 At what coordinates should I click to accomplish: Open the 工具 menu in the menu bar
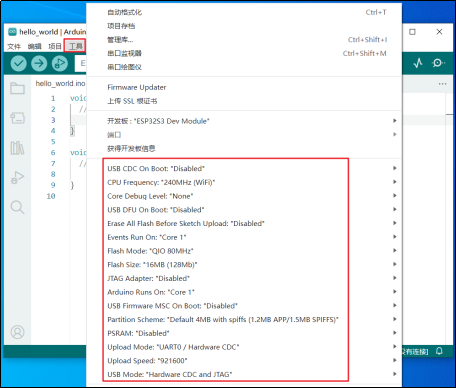pos(76,46)
